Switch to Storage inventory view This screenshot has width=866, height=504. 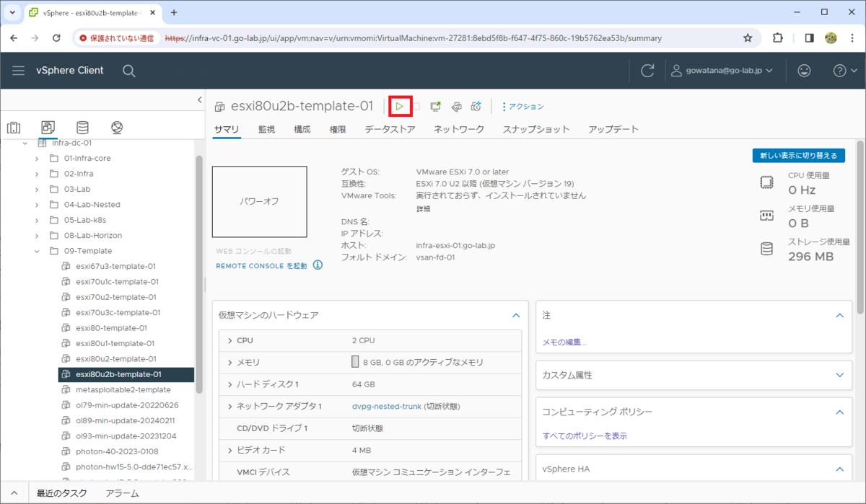[82, 128]
